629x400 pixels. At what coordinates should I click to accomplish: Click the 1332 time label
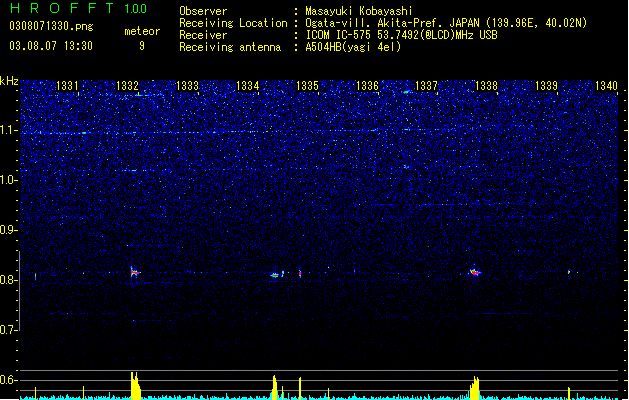pyautogui.click(x=127, y=86)
